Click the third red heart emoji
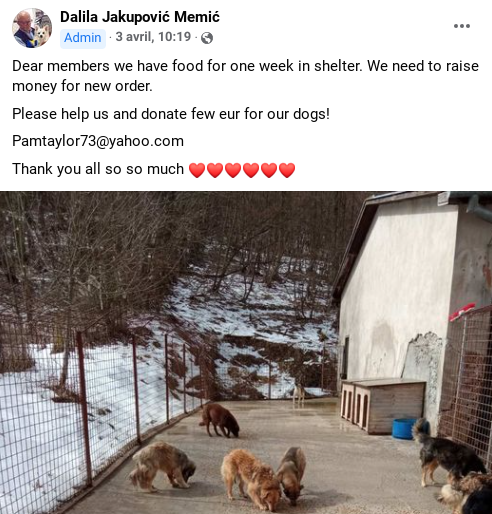The height and width of the screenshot is (514, 492). tap(233, 170)
